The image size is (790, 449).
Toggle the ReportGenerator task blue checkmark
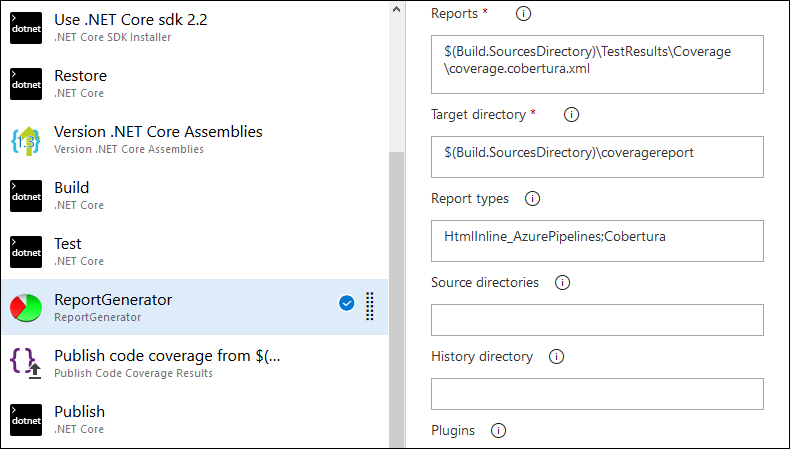[x=347, y=303]
